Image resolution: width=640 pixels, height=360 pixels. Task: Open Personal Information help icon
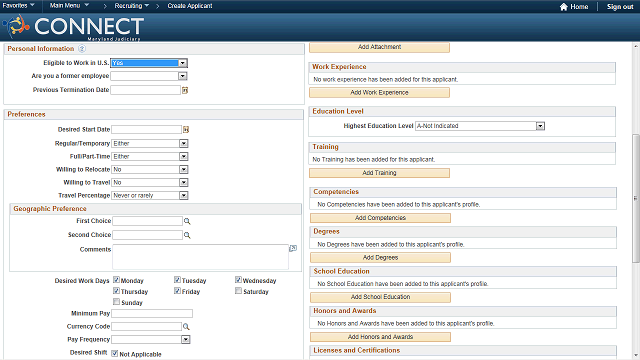pyautogui.click(x=82, y=49)
